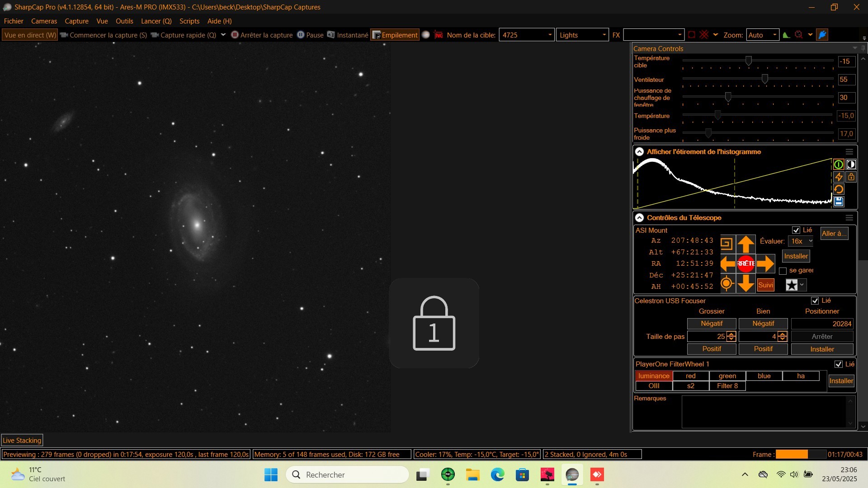Open the Capture menu
This screenshot has width=868, height=488.
[76, 21]
